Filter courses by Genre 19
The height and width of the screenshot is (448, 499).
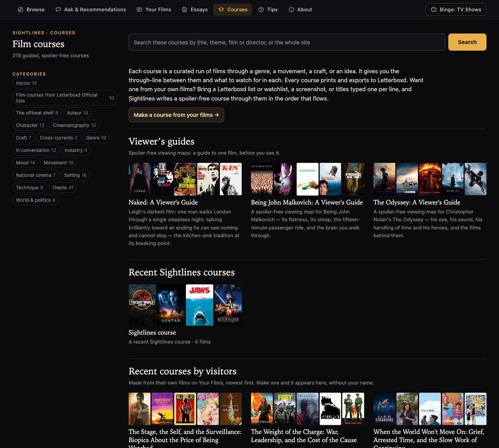click(x=96, y=138)
